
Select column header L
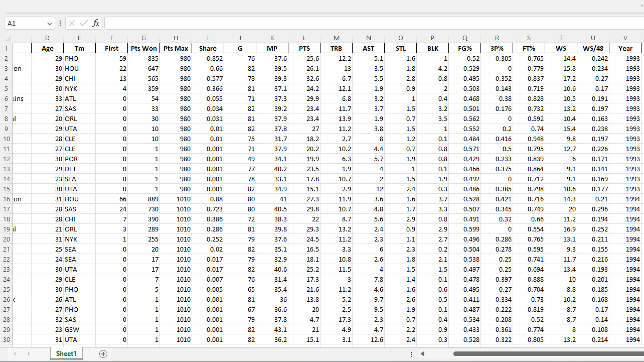click(x=304, y=38)
